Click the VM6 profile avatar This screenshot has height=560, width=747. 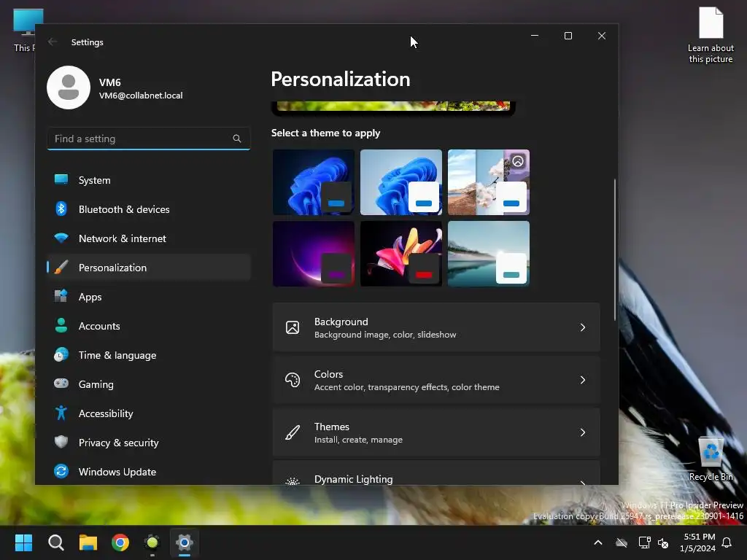69,87
